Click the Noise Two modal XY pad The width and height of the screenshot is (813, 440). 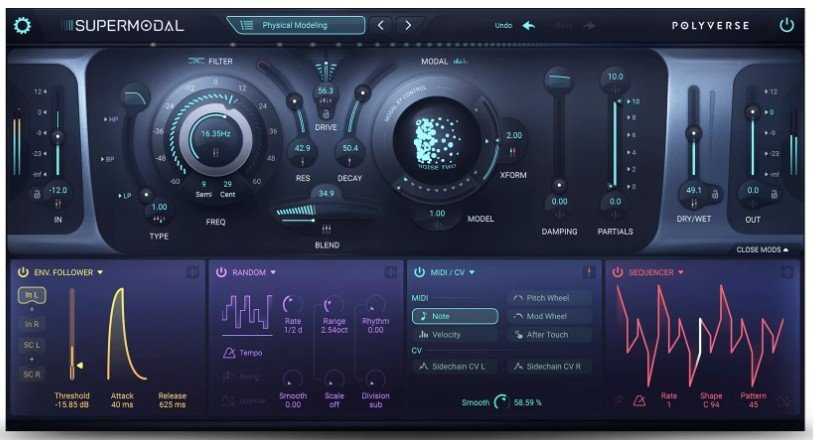[x=437, y=140]
